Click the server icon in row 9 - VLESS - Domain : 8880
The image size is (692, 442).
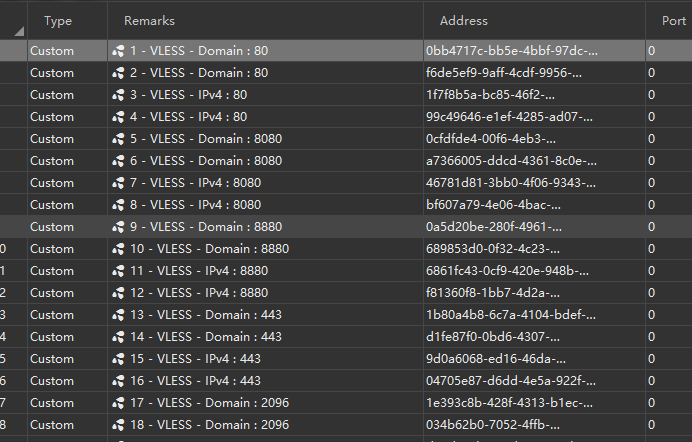coord(118,227)
